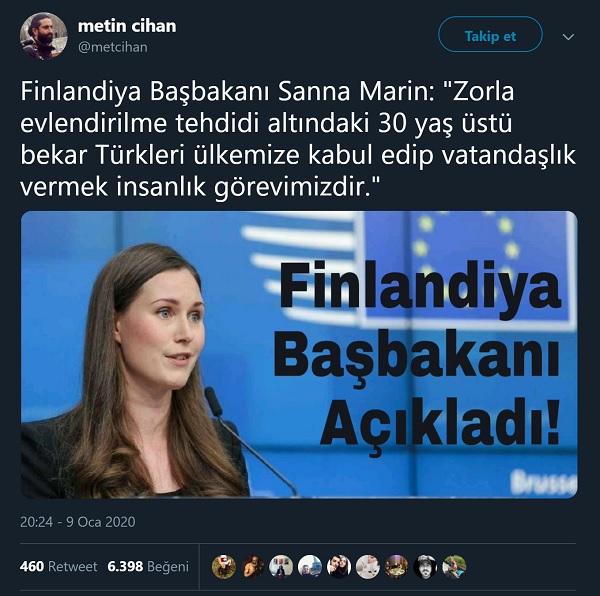This screenshot has height=596, width=600.
Task: Open the metin cihan display name link
Action: 127,26
